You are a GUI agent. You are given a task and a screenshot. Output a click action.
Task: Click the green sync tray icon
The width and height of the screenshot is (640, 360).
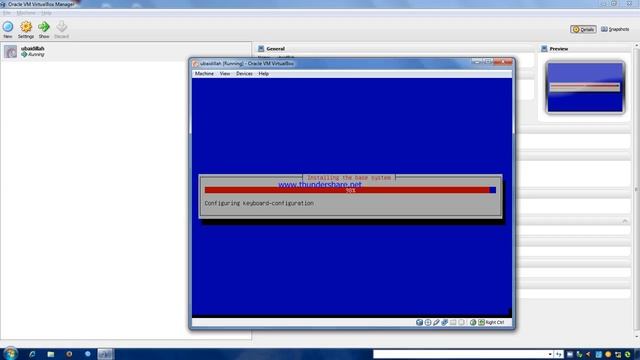(x=628, y=355)
